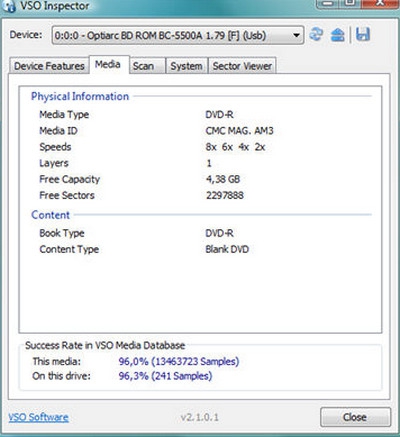
Task: Select the Optiarc BD ROM device combo box
Action: point(178,35)
